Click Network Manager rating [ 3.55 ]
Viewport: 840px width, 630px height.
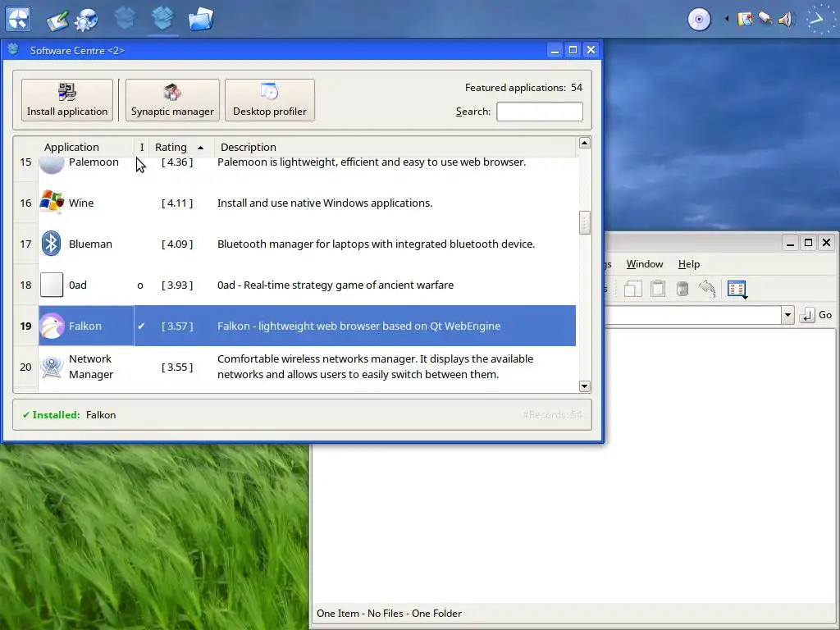click(177, 367)
